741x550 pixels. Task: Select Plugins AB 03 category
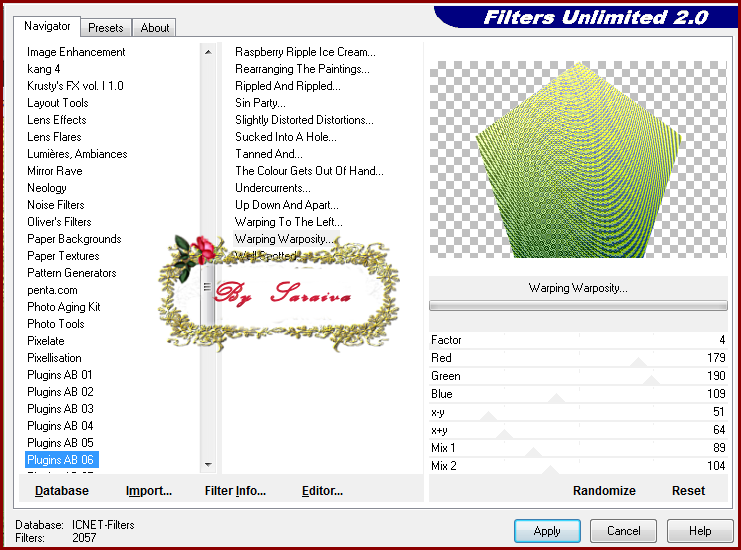[60, 409]
